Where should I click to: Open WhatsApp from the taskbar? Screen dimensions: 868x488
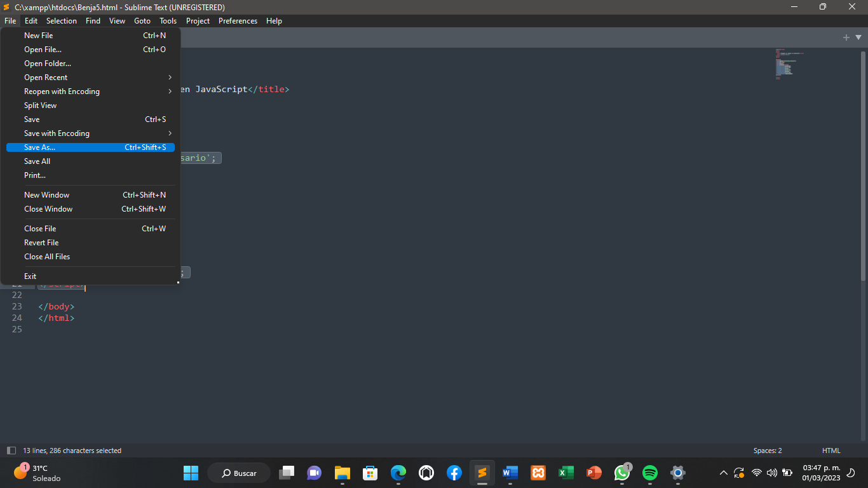621,473
